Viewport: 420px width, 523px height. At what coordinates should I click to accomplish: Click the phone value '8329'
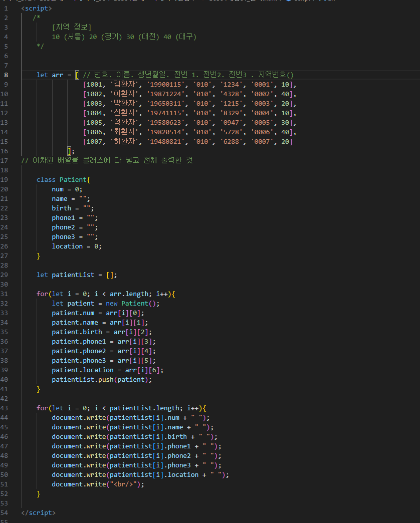click(231, 113)
